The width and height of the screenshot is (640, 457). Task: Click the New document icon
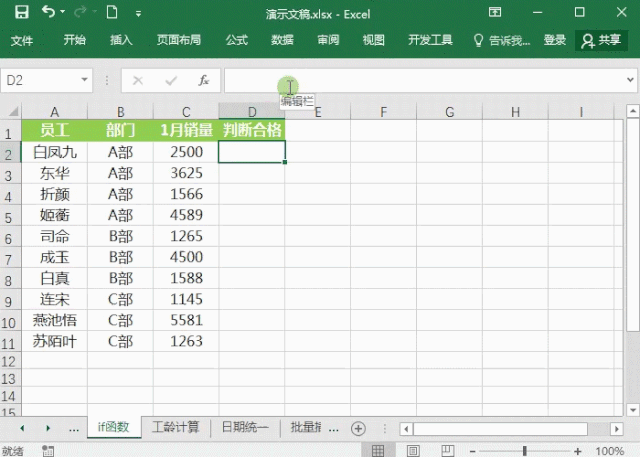pyautogui.click(x=112, y=12)
